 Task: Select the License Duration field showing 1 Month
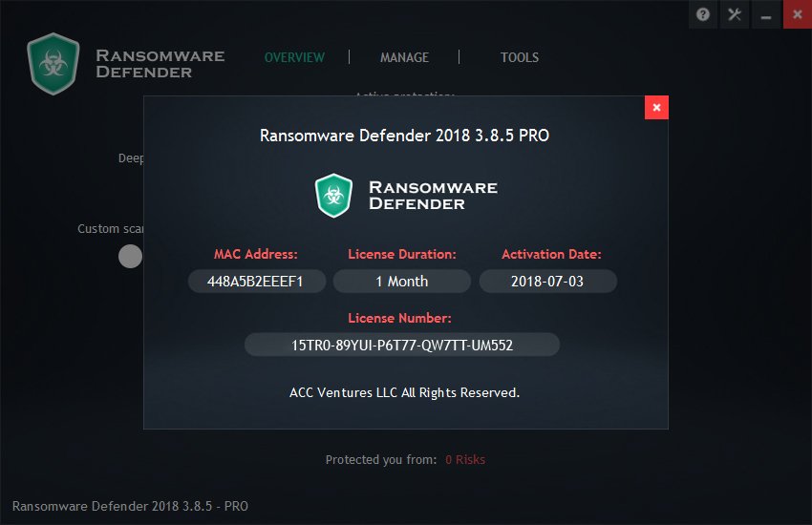click(402, 282)
